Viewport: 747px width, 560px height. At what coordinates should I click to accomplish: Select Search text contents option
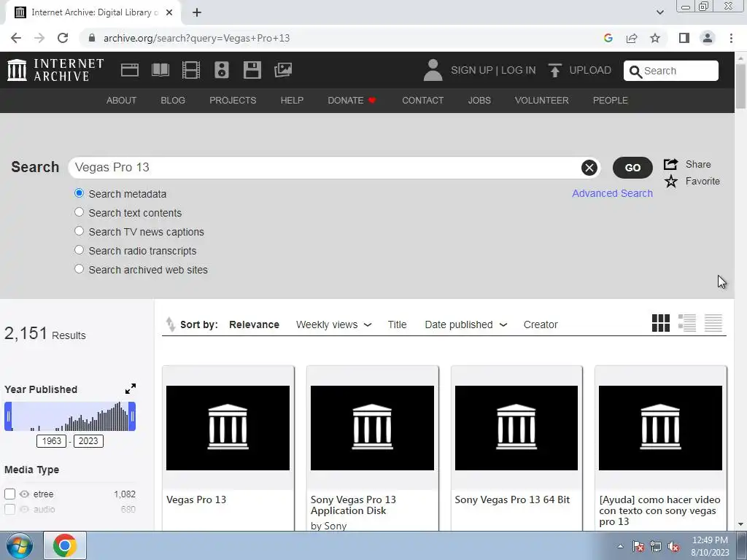coord(79,212)
